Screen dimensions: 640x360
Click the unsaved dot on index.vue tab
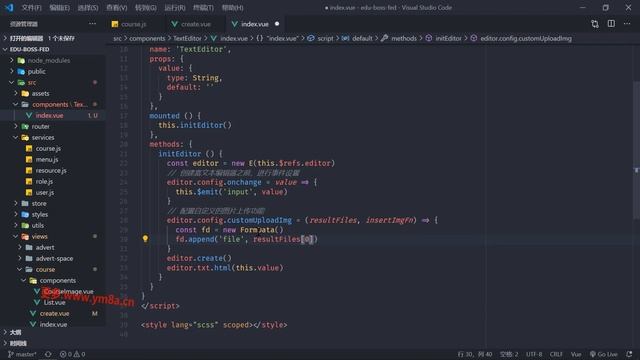point(277,24)
